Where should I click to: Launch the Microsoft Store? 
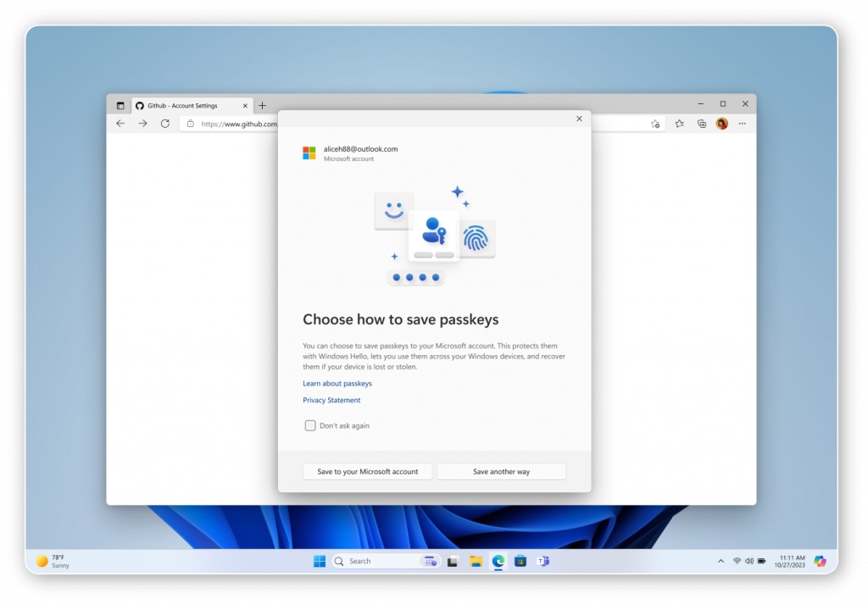[x=521, y=561]
